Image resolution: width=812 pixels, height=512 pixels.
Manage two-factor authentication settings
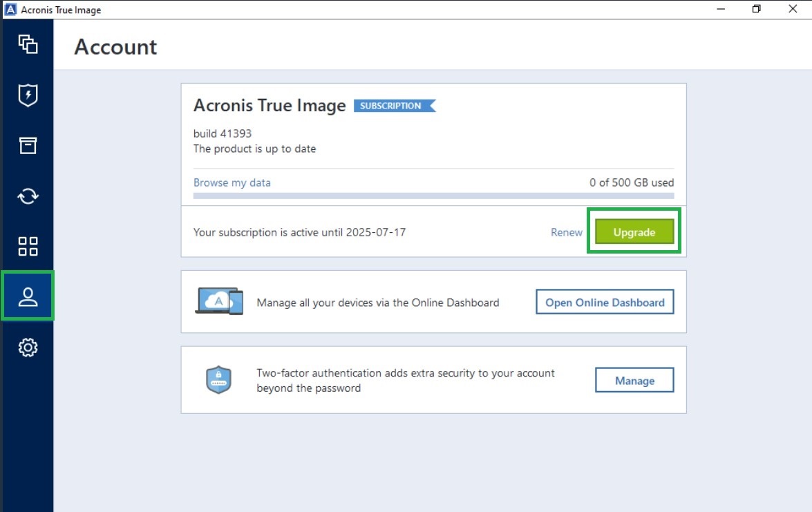click(634, 380)
